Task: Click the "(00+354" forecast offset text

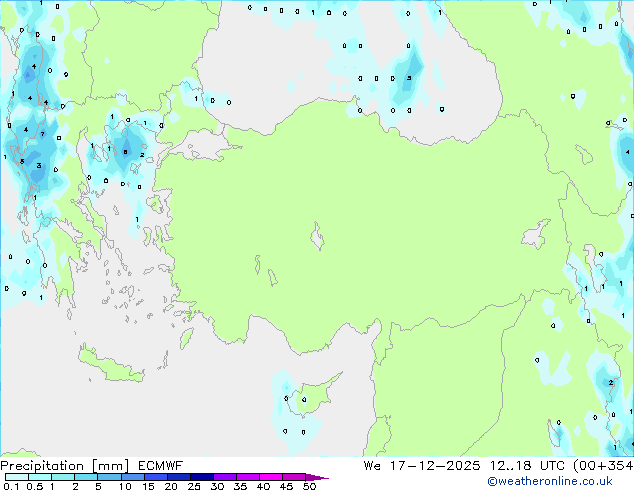Action: click(x=603, y=466)
